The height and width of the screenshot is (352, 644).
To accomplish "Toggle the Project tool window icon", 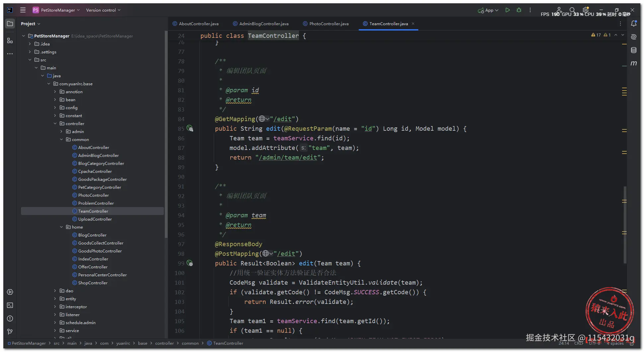I will tap(10, 24).
